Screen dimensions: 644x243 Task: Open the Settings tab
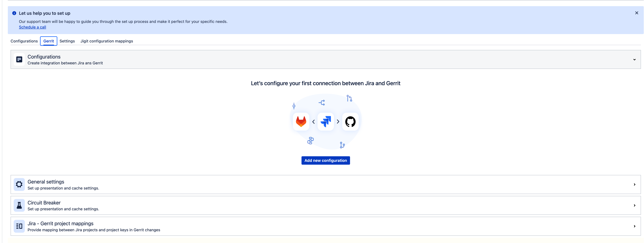point(67,41)
